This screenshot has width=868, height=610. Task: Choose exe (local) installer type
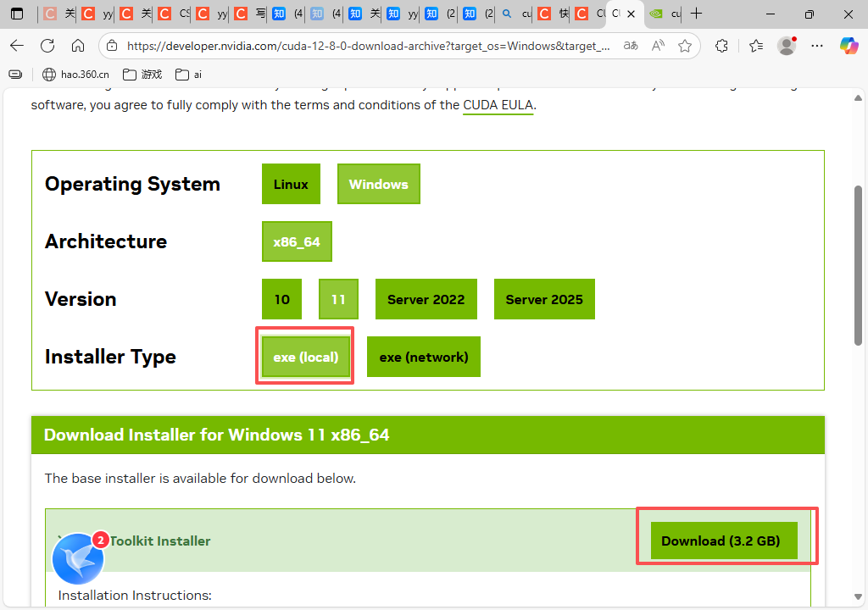[x=306, y=357]
